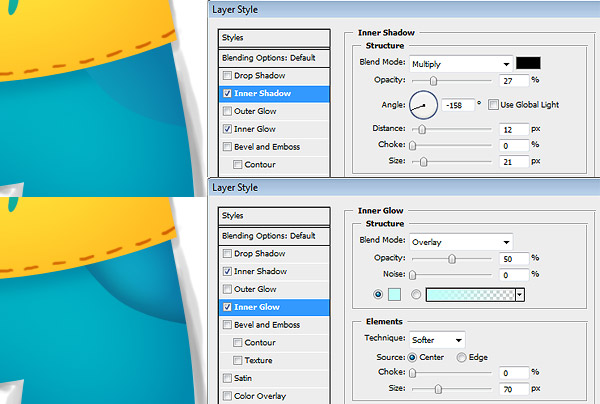Click Inner Glow Size field showing 70
The width and height of the screenshot is (600, 404).
tap(514, 389)
